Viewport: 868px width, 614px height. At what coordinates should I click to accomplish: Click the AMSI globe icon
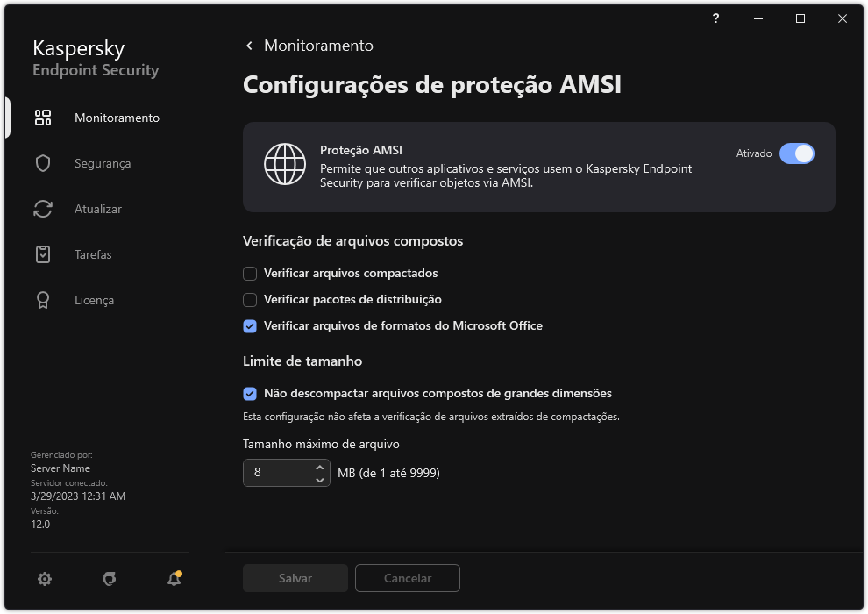[285, 163]
